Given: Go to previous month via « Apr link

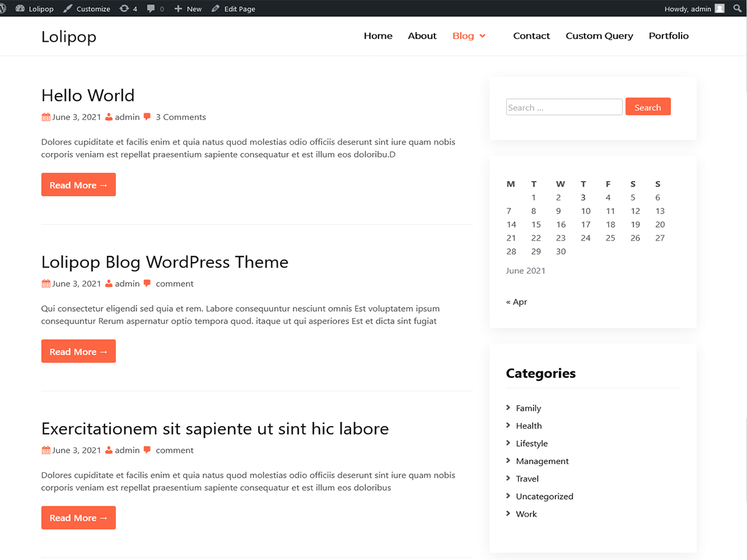Looking at the screenshot, I should pyautogui.click(x=517, y=301).
